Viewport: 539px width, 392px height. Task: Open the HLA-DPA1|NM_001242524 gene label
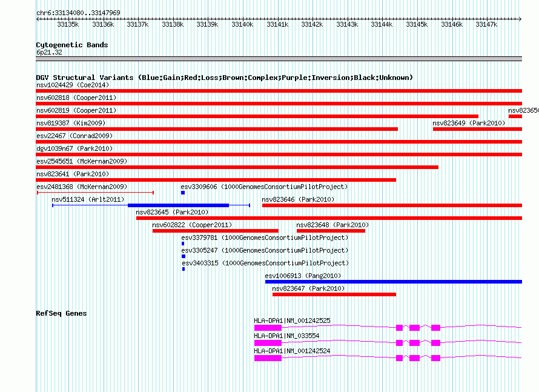[x=292, y=351]
